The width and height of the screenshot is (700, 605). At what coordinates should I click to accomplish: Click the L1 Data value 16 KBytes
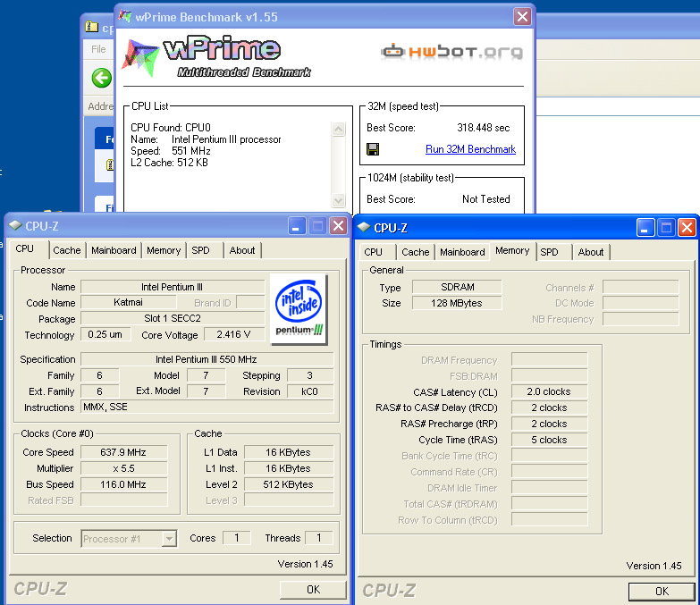[289, 452]
